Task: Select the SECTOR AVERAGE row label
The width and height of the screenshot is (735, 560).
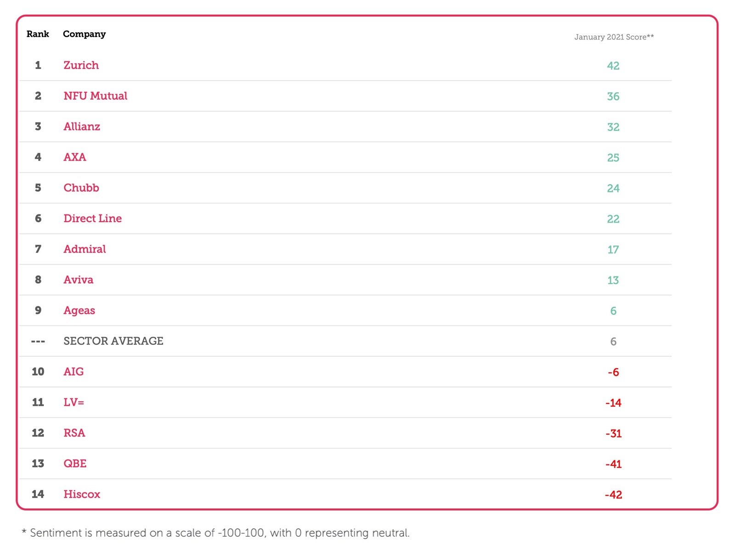Action: [x=113, y=341]
